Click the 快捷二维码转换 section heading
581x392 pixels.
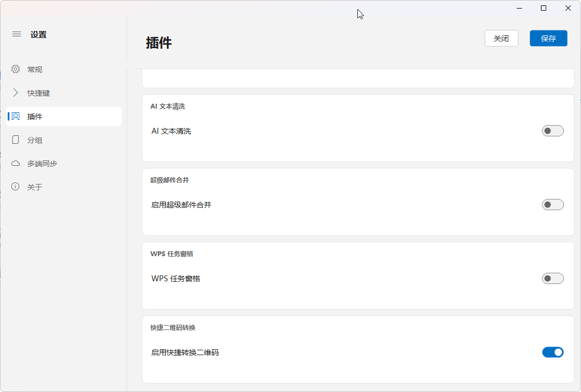[x=173, y=327]
